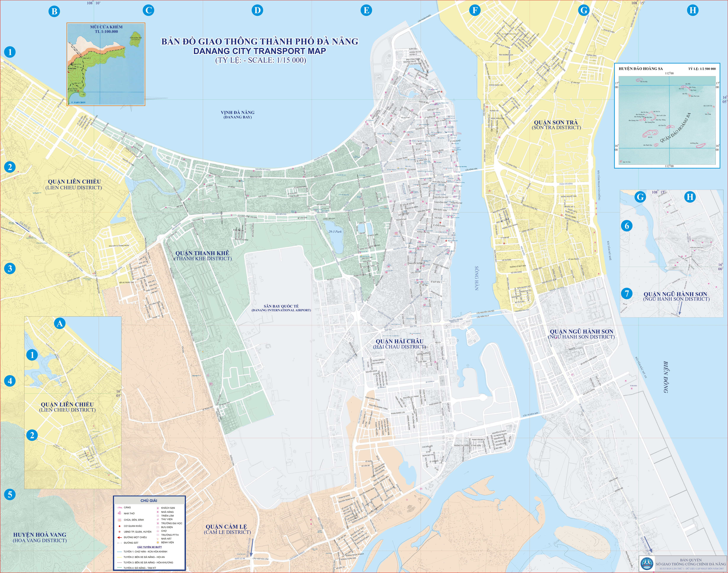The width and height of the screenshot is (728, 573).
Task: Click grid row marker 4 on left edge
Action: click(x=10, y=381)
